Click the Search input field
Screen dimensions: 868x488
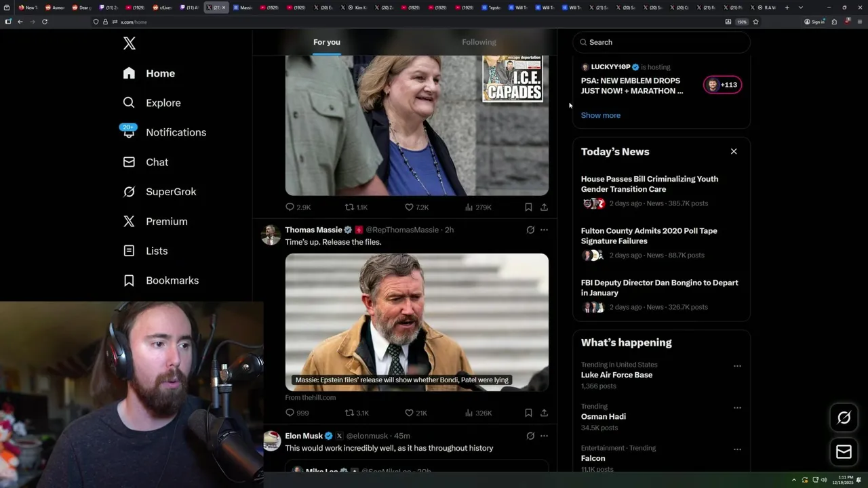point(661,42)
